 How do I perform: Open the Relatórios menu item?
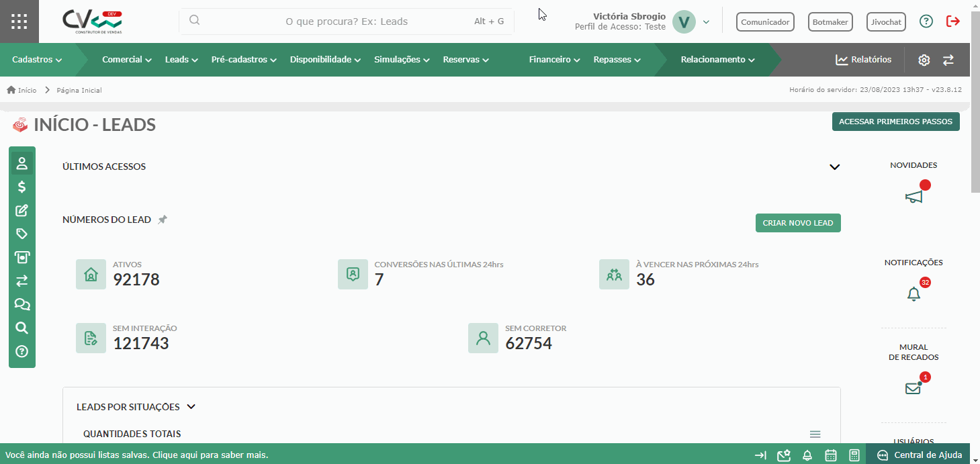863,60
